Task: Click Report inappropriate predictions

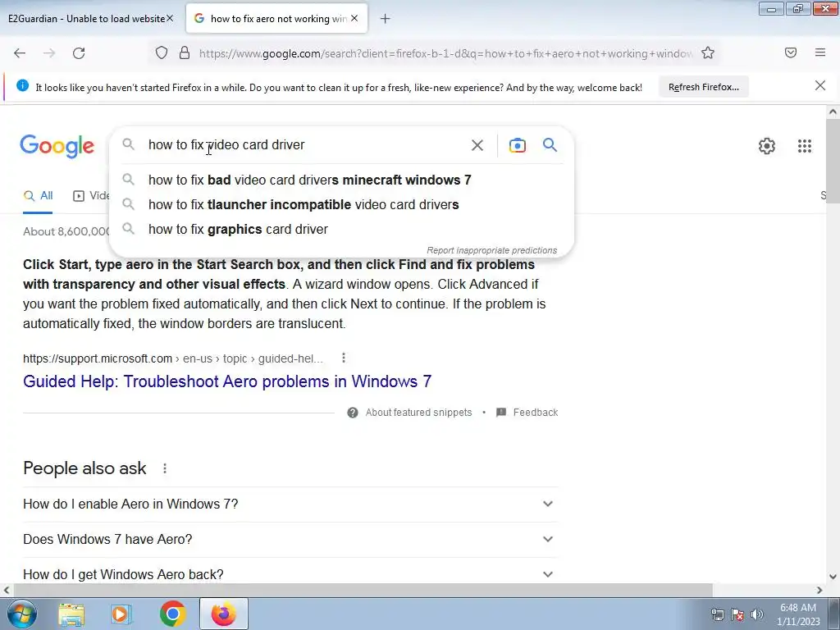Action: (x=491, y=250)
